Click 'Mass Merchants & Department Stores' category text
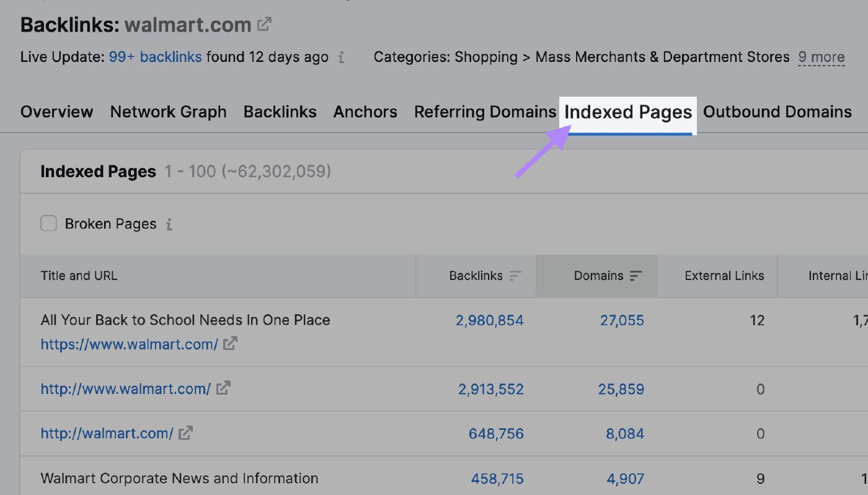868x495 pixels. coord(662,58)
